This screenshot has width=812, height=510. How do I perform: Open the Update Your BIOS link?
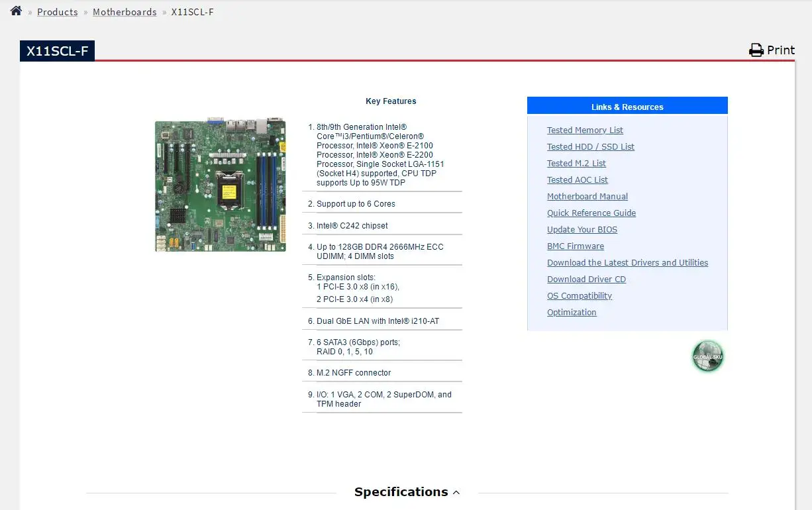582,230
